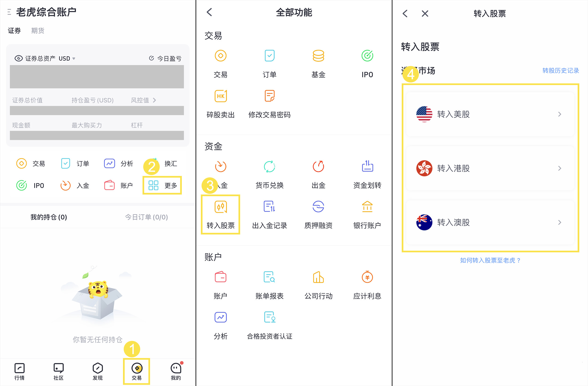Screen dimensions: 588x386
Task: Tap 订单 shortcut on the account panel
Action: click(75, 163)
